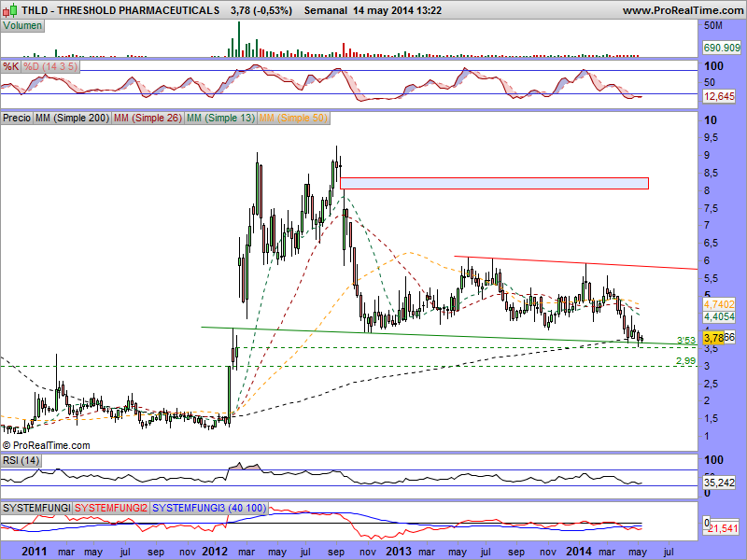
Task: Click the Semanal timeframe text in header
Action: point(325,10)
